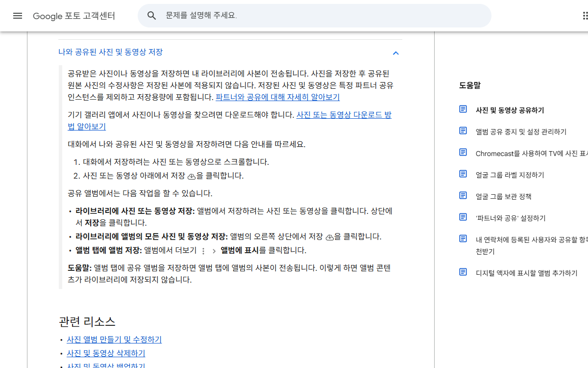Click article icon next to ''파트너와 공유' 설정하기'

coord(463,217)
